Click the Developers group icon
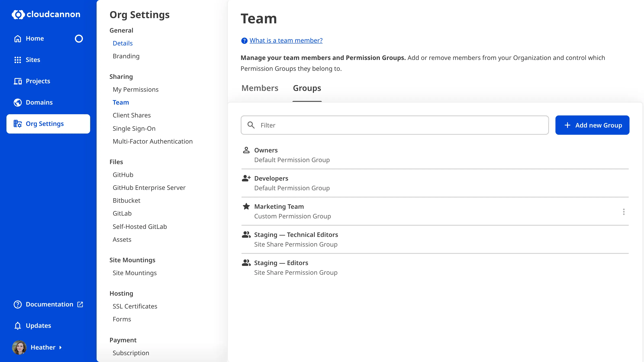The height and width of the screenshot is (362, 644). tap(246, 178)
